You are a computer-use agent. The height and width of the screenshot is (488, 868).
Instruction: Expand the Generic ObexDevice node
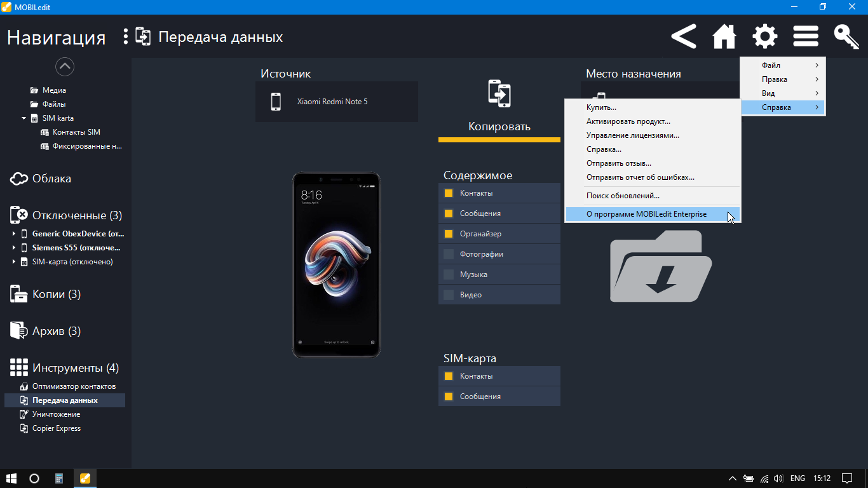(x=14, y=234)
